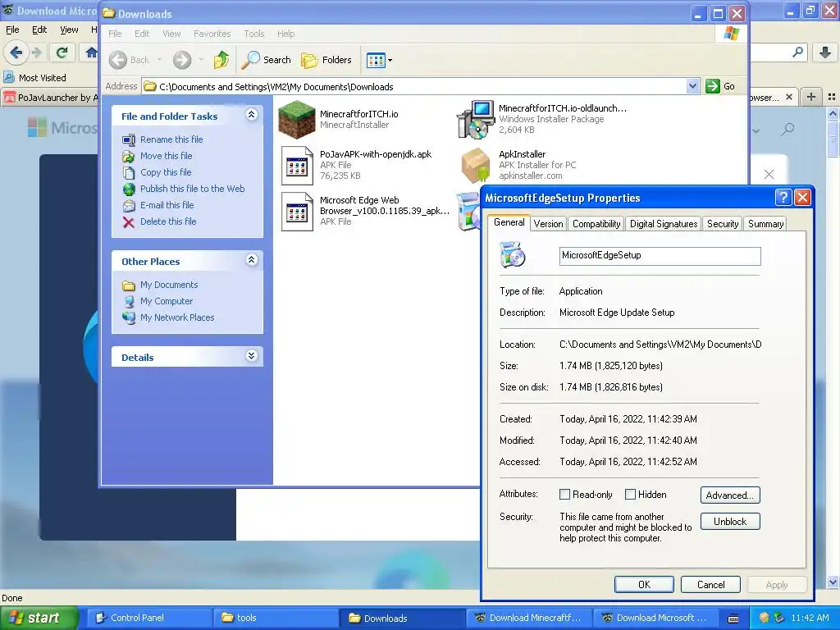
Task: Click the '76,235 KB' file size text
Action: 340,176
